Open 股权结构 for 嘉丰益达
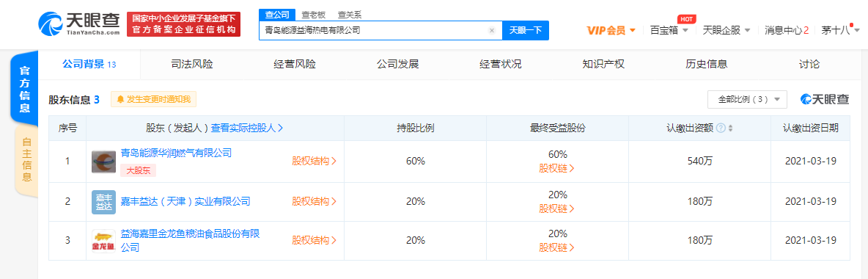The image size is (868, 279). pyautogui.click(x=314, y=201)
